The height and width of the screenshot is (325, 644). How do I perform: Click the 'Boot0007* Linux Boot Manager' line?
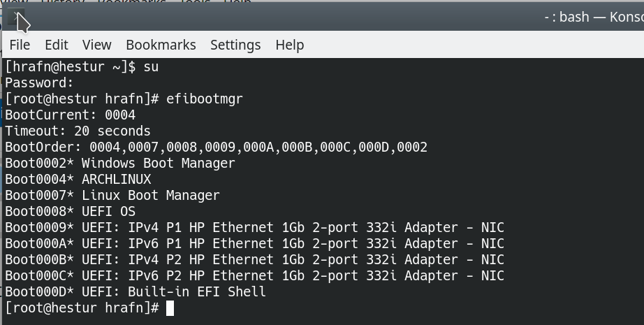pyautogui.click(x=112, y=195)
